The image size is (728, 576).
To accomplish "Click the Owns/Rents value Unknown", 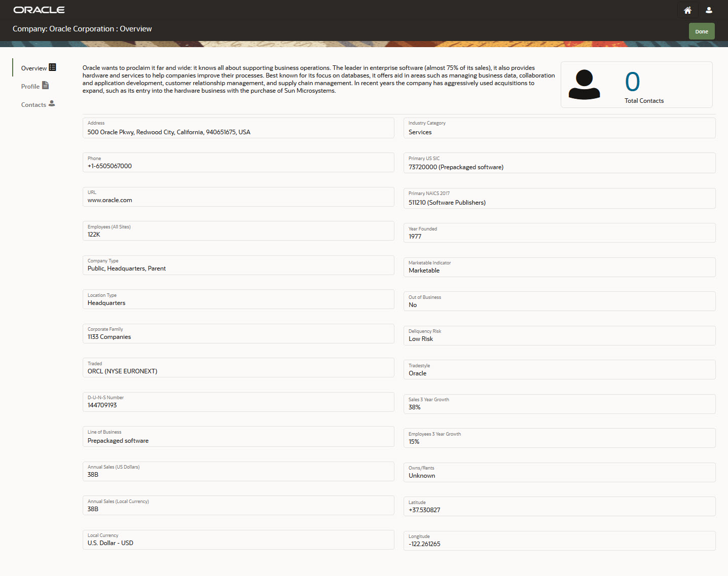I will [x=422, y=476].
